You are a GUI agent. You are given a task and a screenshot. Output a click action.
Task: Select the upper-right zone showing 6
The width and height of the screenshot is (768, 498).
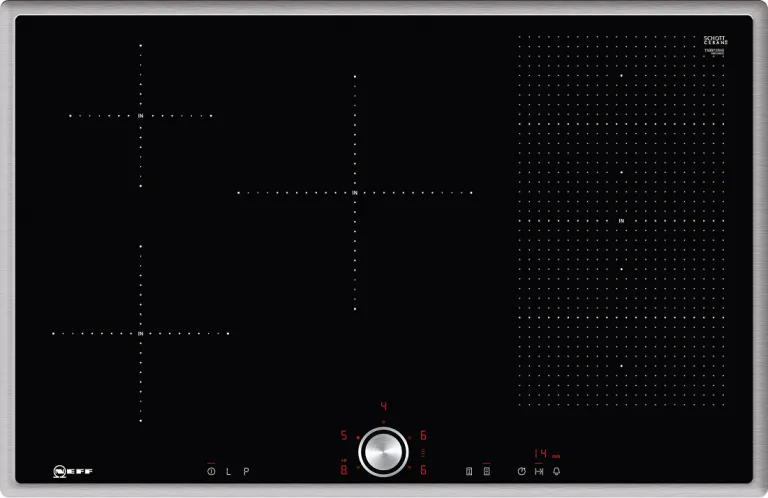(423, 436)
